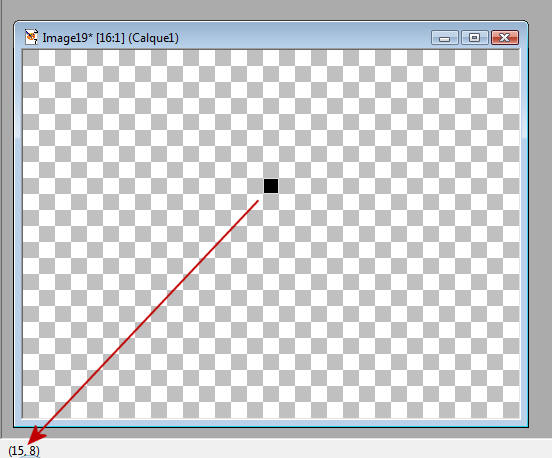Click the red arrowhead near status bar
The image size is (552, 458).
tap(35, 436)
